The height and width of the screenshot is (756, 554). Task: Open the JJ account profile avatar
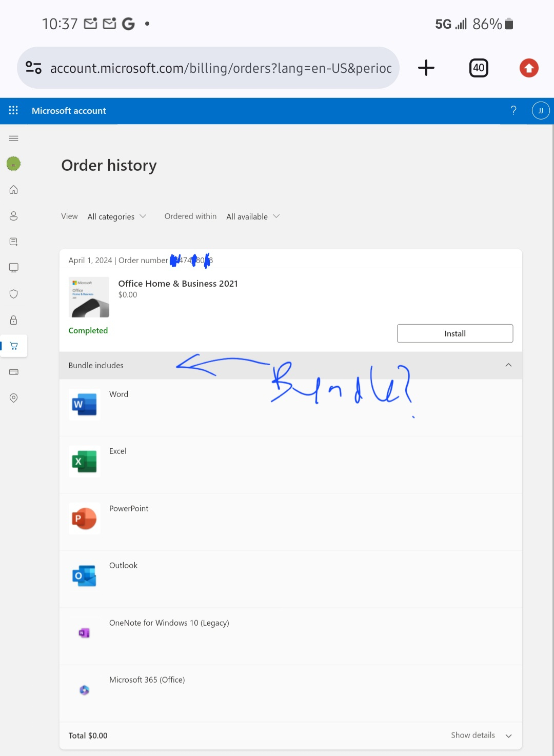pyautogui.click(x=541, y=110)
